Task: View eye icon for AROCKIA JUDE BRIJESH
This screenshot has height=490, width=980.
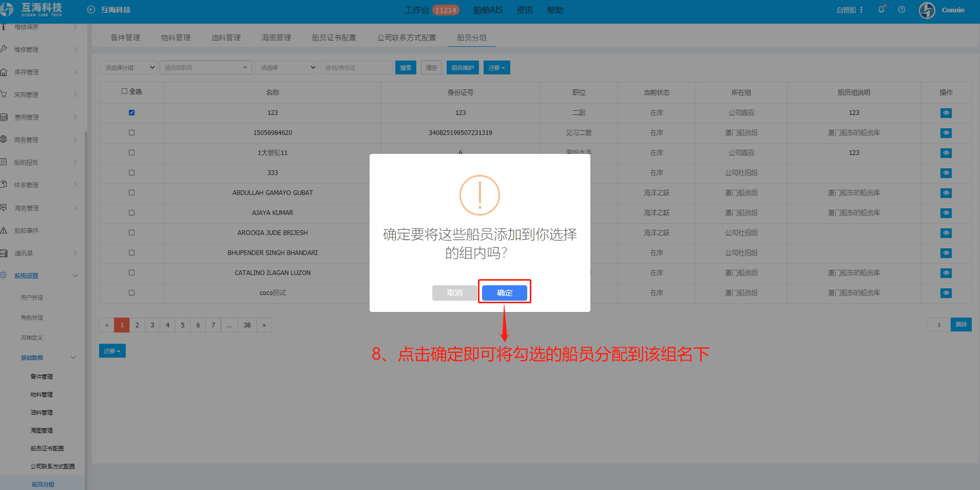Action: point(946,233)
